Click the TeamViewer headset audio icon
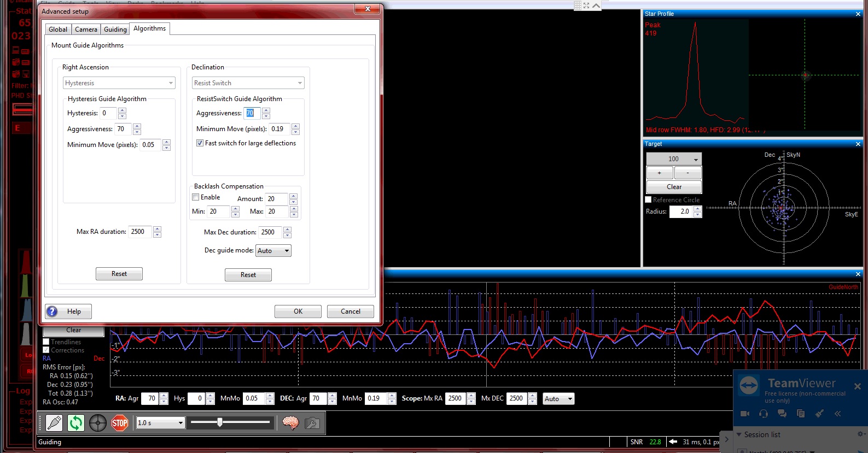 click(764, 414)
